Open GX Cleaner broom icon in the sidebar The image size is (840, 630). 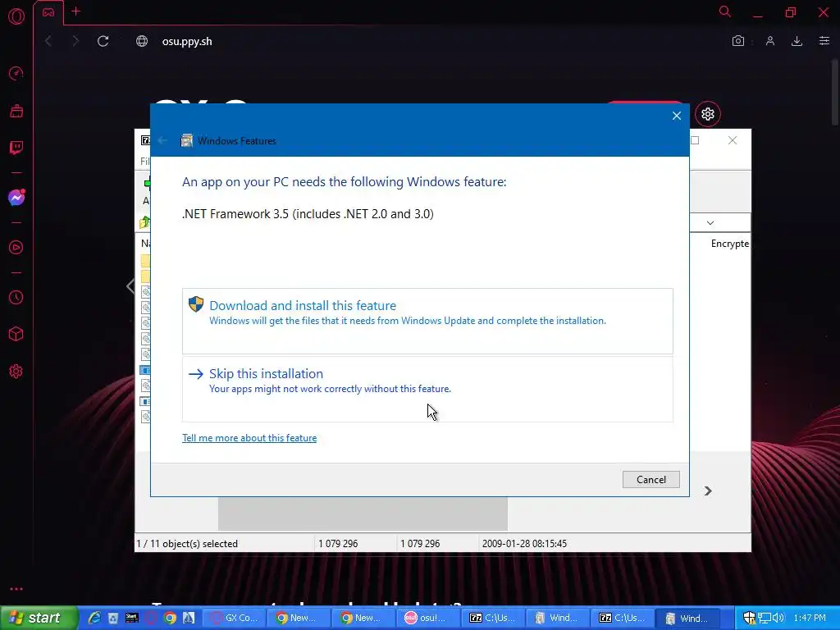click(x=16, y=111)
